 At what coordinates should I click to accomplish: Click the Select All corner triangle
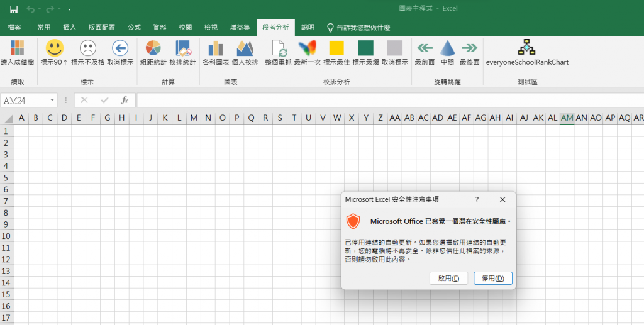coord(8,119)
